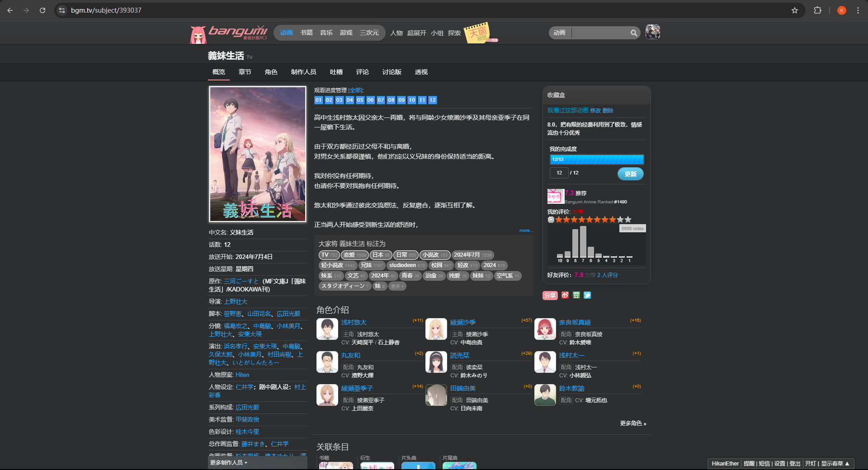Open 绫濑沙季 character avatar
Image resolution: width=868 pixels, height=470 pixels.
(436, 329)
